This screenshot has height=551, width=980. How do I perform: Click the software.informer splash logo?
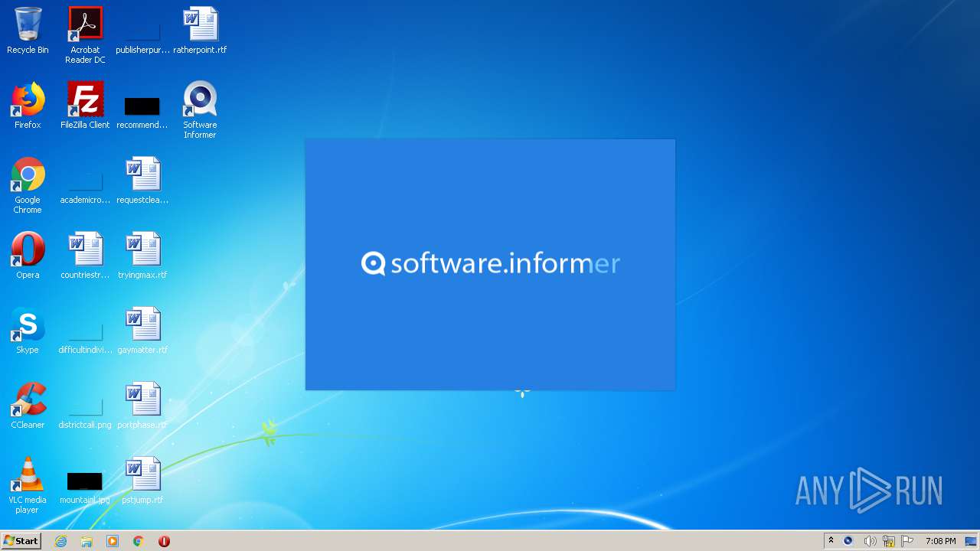[x=490, y=263]
